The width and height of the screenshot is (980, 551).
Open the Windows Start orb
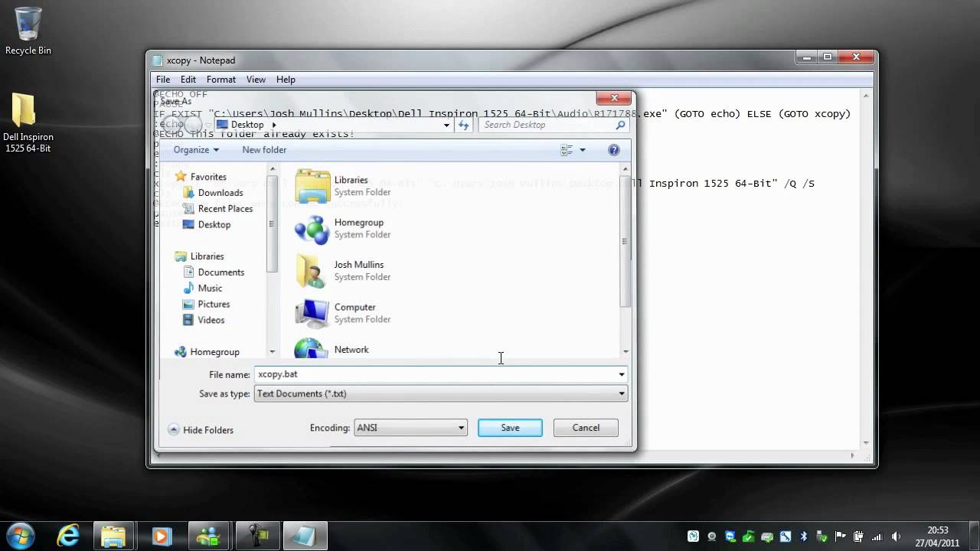[x=21, y=536]
